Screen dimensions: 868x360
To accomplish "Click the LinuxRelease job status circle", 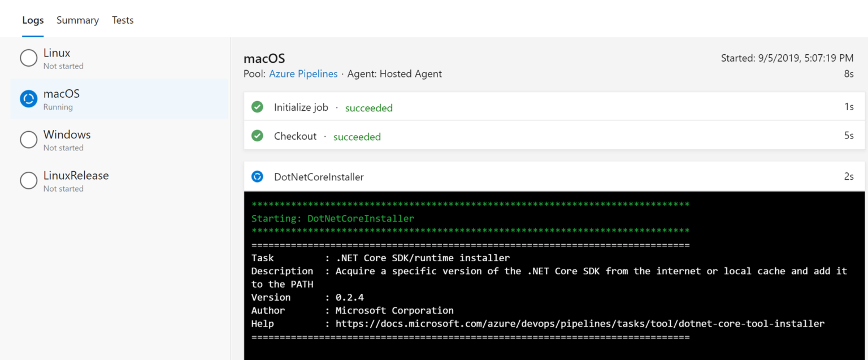I will click(28, 181).
